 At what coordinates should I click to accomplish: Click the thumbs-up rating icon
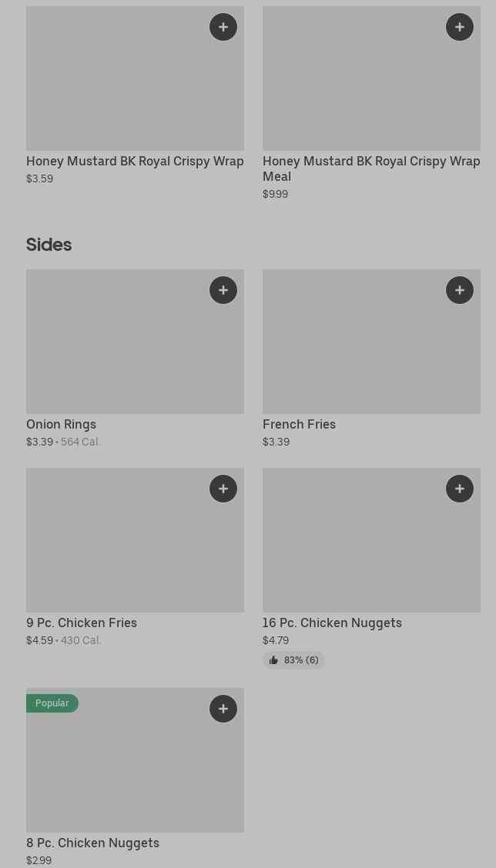click(273, 660)
